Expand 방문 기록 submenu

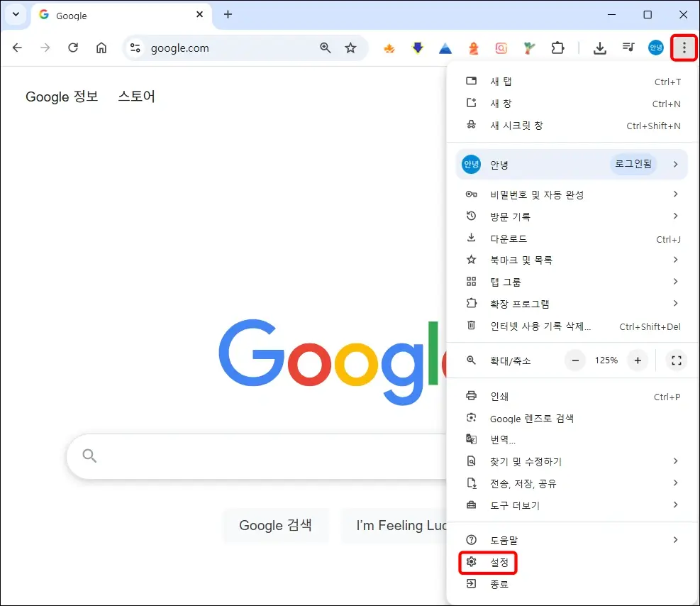(573, 216)
